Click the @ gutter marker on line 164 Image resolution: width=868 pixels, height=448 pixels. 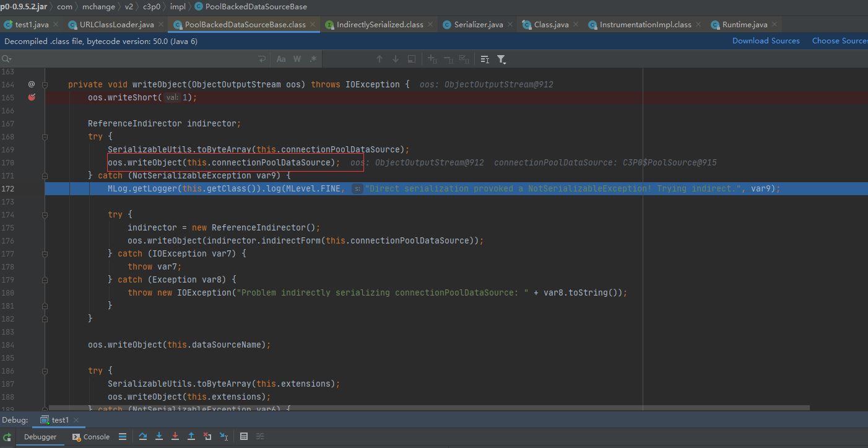(x=32, y=84)
